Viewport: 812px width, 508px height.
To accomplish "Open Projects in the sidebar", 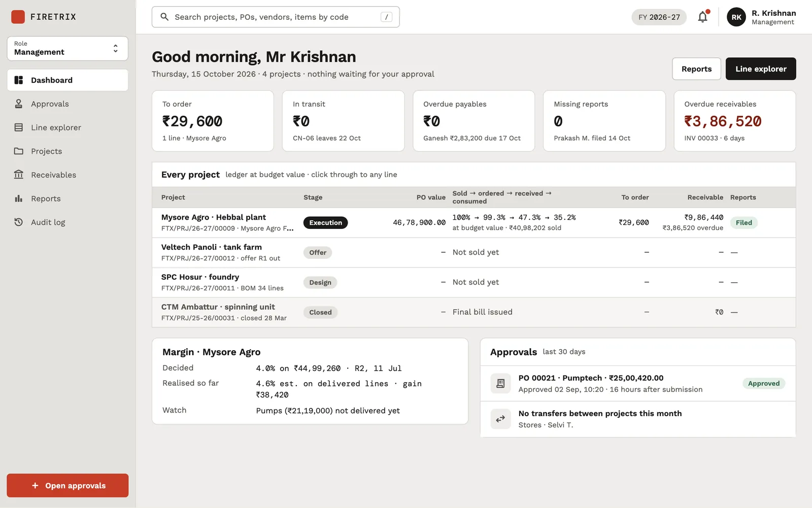I will coord(67,151).
